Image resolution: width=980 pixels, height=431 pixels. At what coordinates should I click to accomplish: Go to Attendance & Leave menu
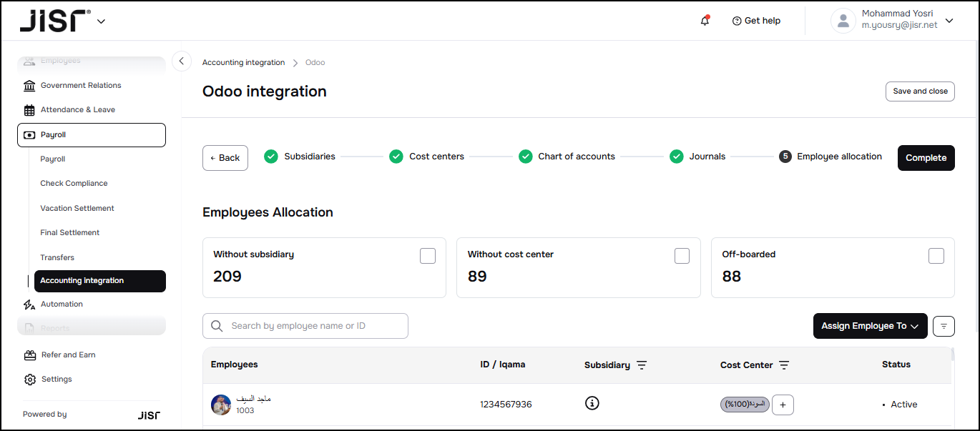pyautogui.click(x=77, y=109)
